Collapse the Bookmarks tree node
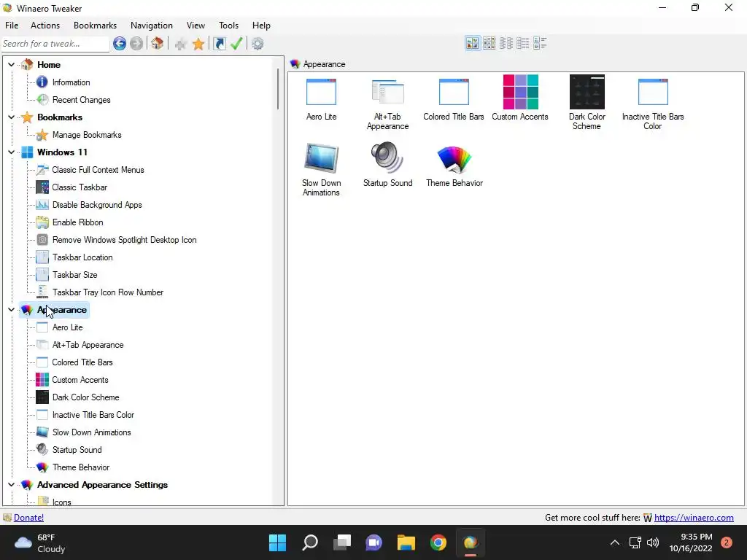747x560 pixels. click(12, 117)
